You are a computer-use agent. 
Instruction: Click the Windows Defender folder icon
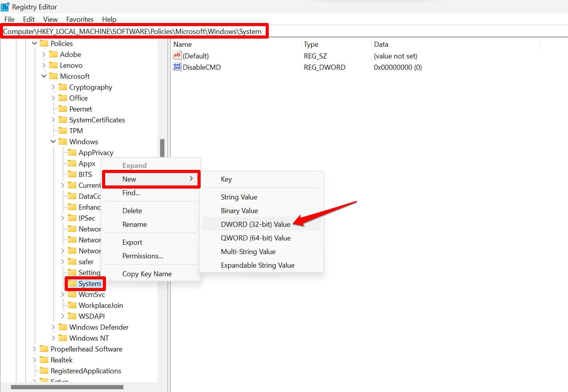point(63,327)
